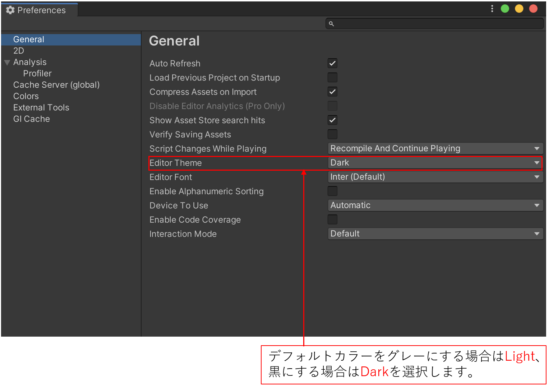Uncheck Compress Assets on Import
The image size is (549, 388).
point(332,92)
